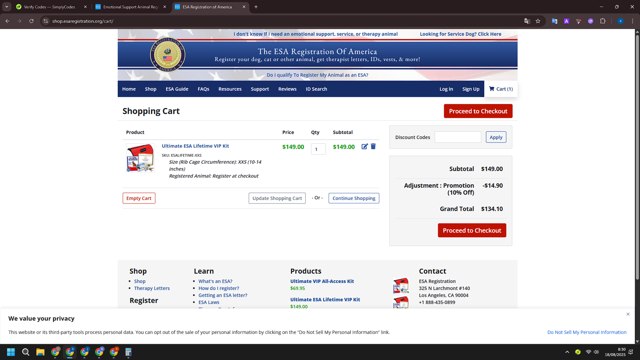Open the funnel-shaped extension icon

(x=578, y=21)
